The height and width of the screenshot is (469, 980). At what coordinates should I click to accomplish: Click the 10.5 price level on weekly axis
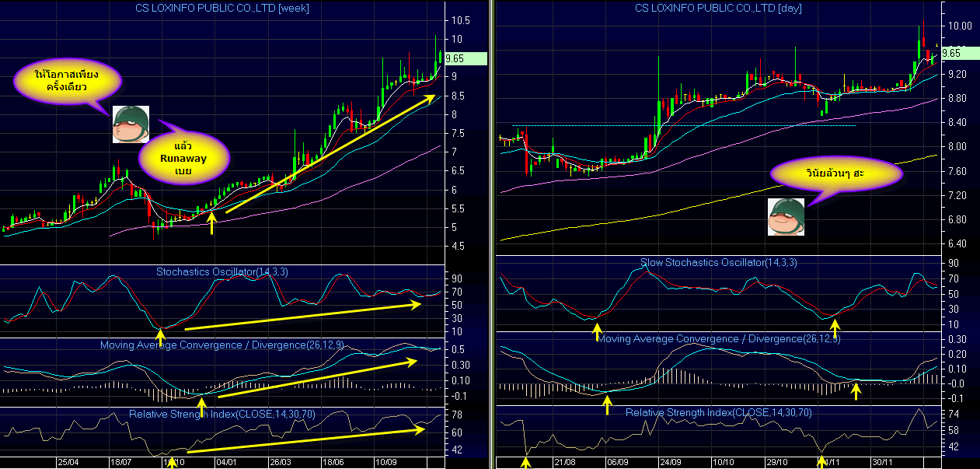point(459,20)
